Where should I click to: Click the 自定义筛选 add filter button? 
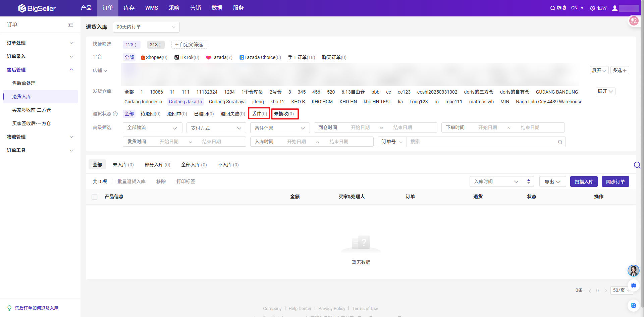pyautogui.click(x=189, y=45)
